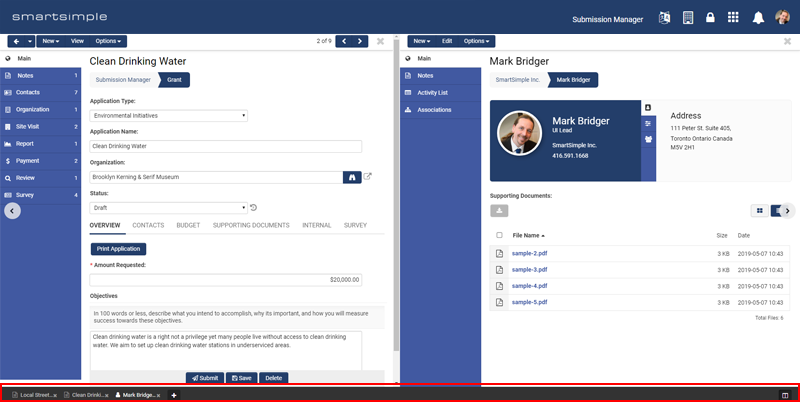
Task: Click the Submission Manager breadcrumb
Action: [x=123, y=80]
